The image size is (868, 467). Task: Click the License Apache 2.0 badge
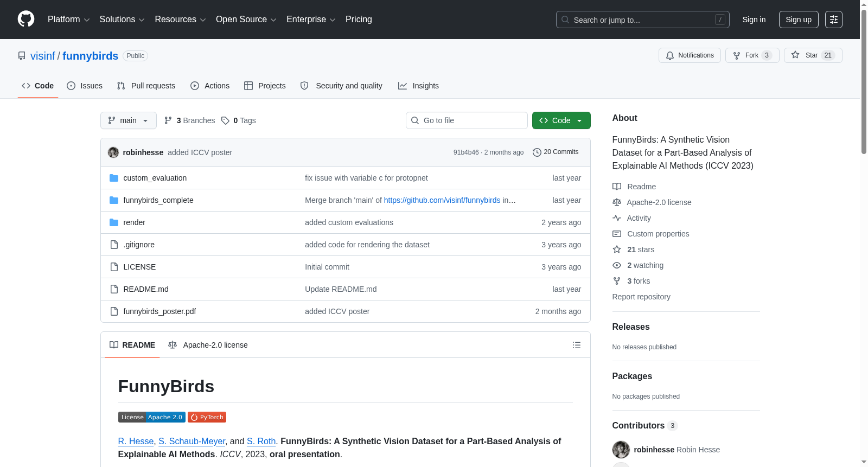click(x=152, y=417)
